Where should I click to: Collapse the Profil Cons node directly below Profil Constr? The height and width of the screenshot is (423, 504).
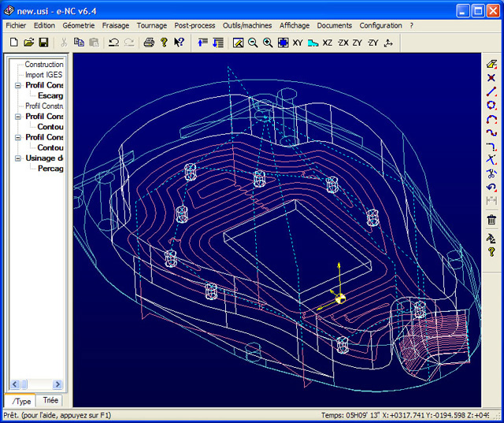click(18, 117)
